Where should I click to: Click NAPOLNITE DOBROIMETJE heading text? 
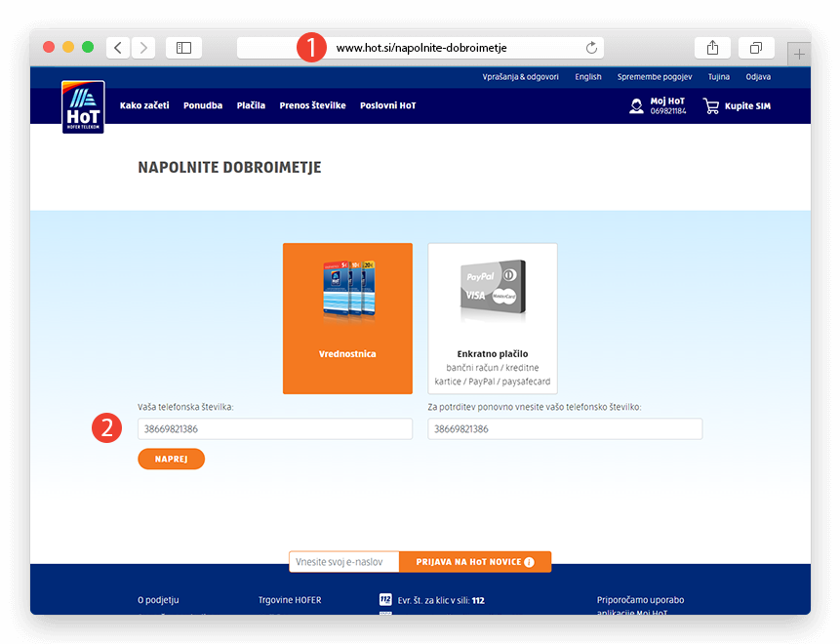coord(230,168)
